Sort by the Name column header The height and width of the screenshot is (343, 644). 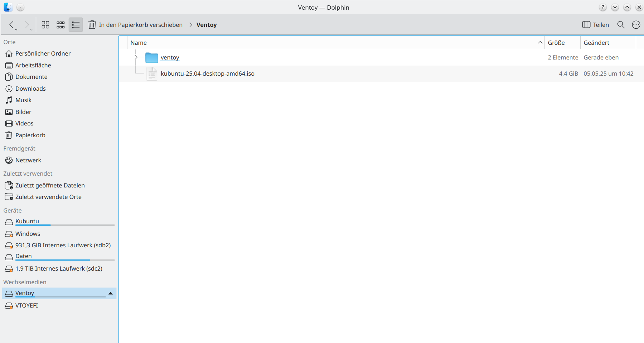(336, 43)
